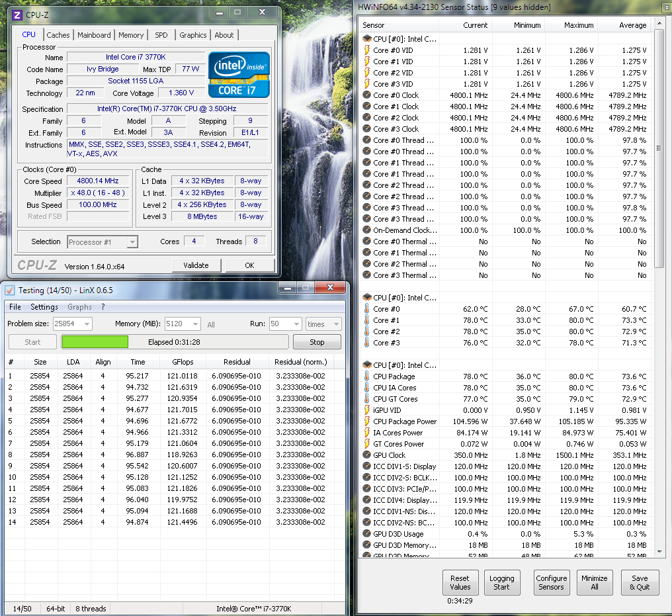Click GT Cores Power bolt icon
This screenshot has width=672, height=616.
point(367,444)
